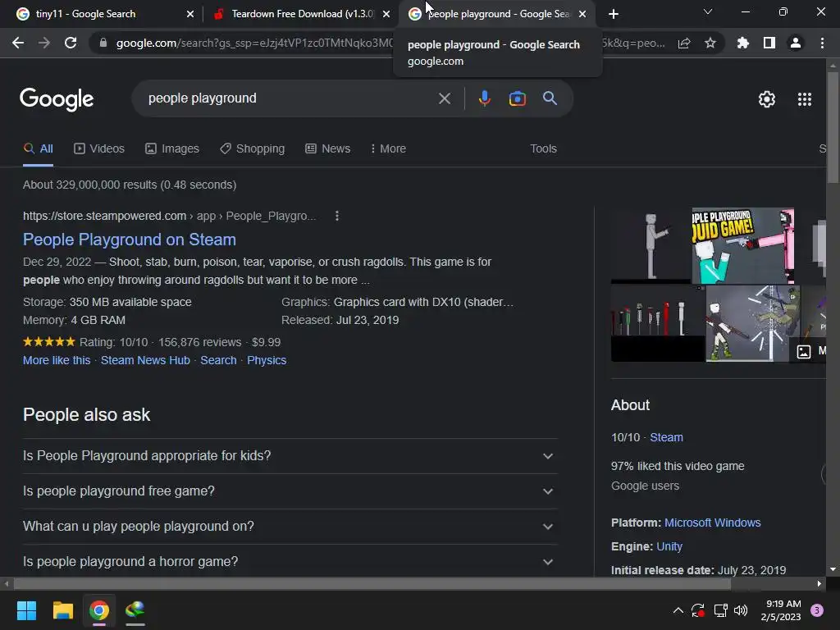Screen dimensions: 840x630
Task: Click the address bar URL
Action: [x=254, y=43]
